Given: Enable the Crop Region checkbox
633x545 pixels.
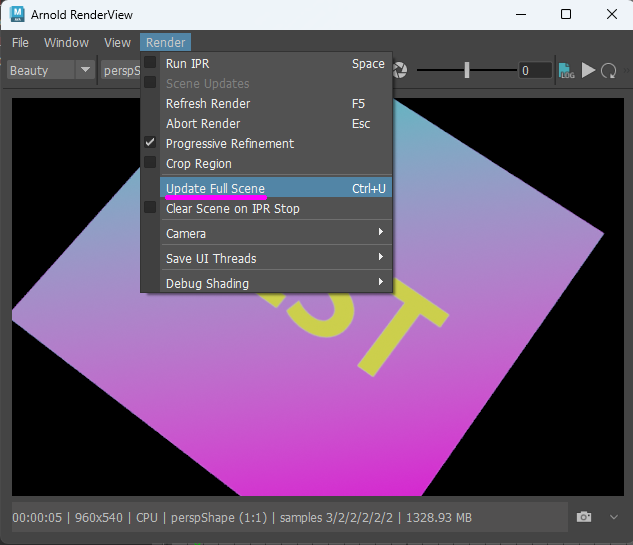Looking at the screenshot, I should [150, 162].
